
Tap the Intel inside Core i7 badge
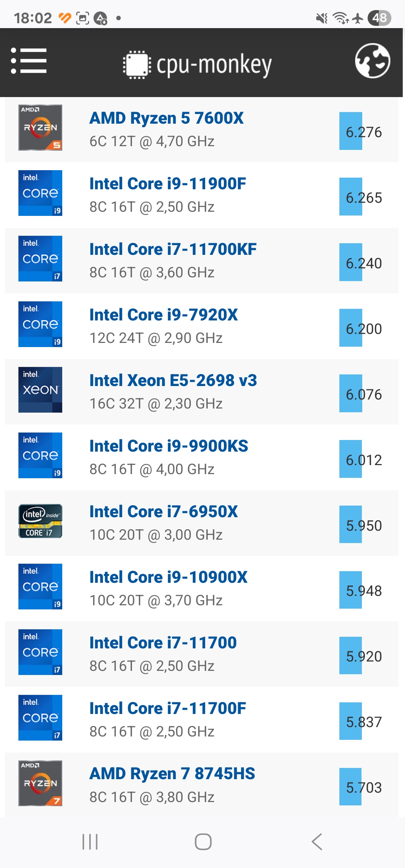click(40, 521)
